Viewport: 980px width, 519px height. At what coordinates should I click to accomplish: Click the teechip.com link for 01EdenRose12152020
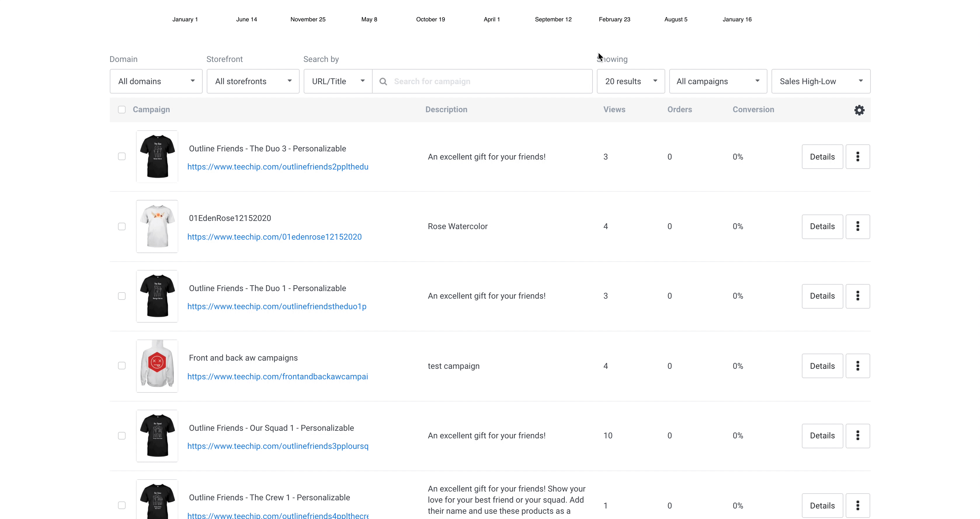click(x=274, y=236)
